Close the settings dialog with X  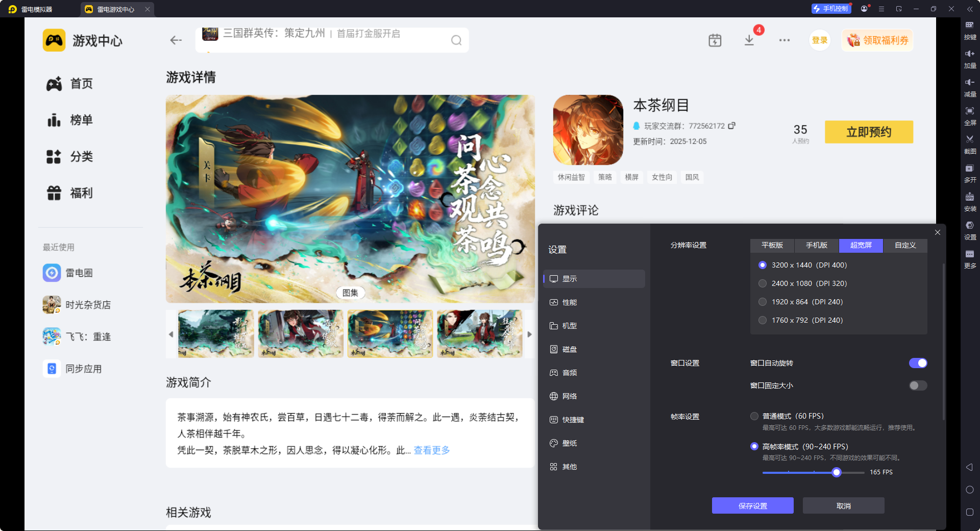938,232
